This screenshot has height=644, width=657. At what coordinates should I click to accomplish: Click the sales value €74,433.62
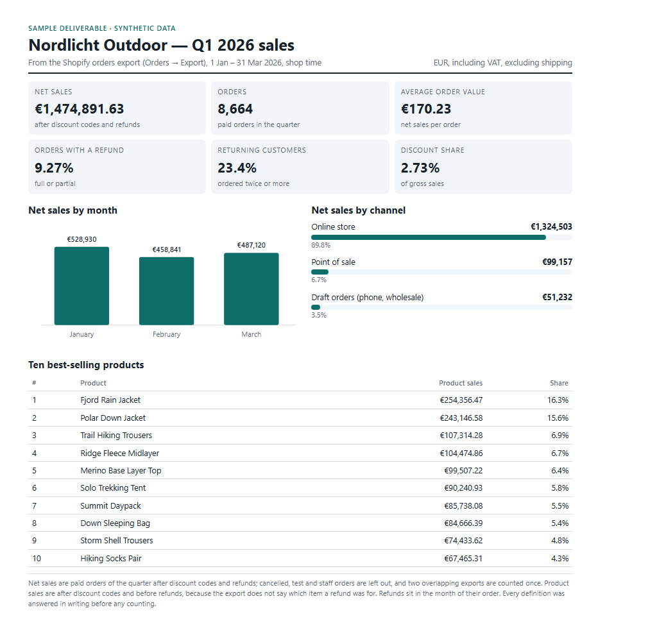click(463, 541)
